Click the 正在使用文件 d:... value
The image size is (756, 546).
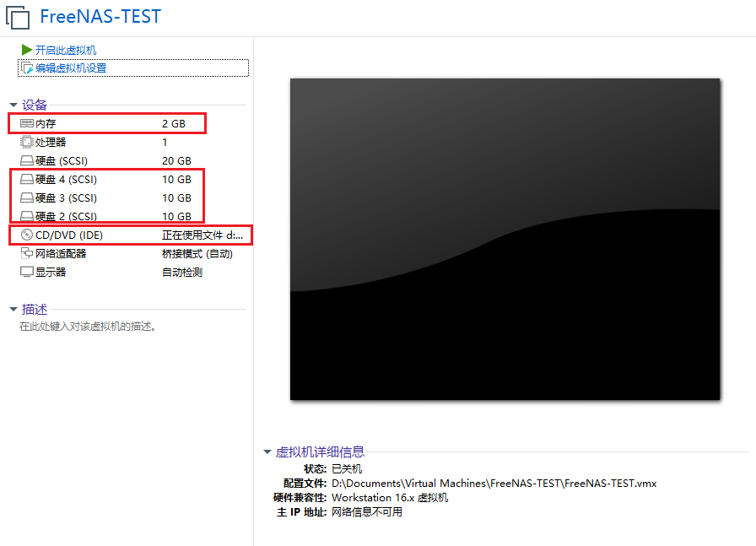(202, 235)
